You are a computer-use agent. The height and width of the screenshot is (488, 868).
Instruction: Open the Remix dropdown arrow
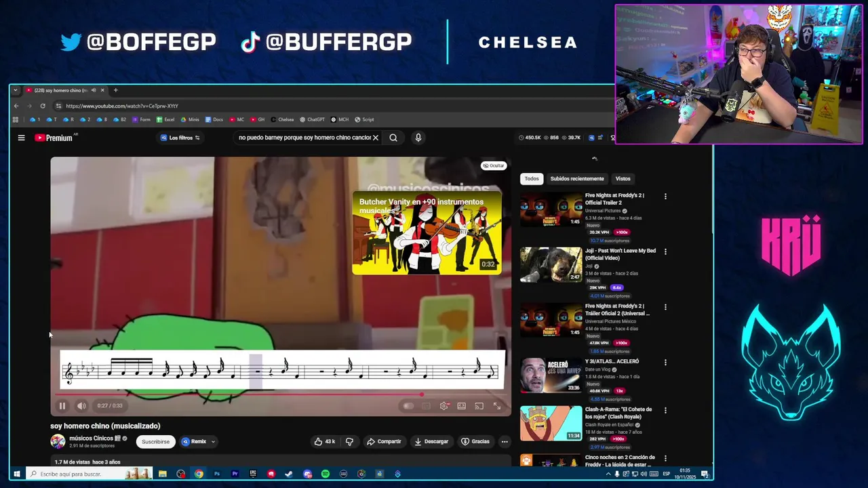[213, 442]
